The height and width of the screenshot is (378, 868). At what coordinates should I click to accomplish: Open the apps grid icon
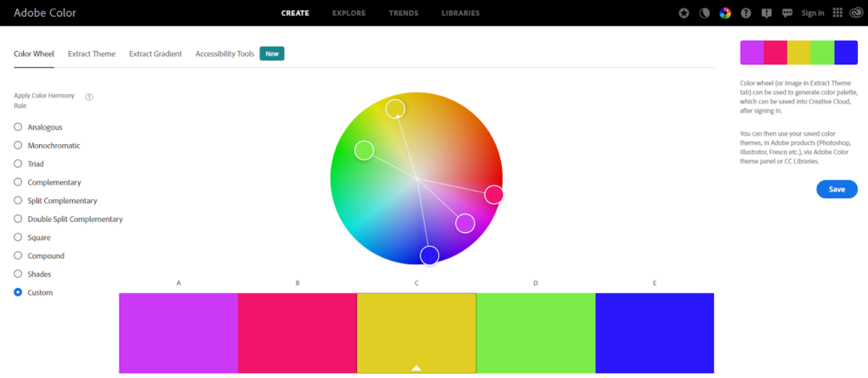[x=838, y=14]
